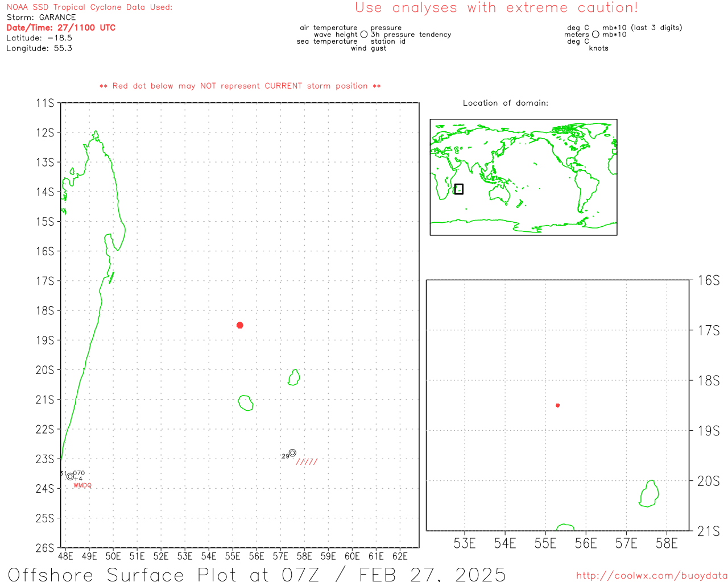Click the '070' pressure value near WMDQ
The image size is (728, 582).
click(78, 473)
